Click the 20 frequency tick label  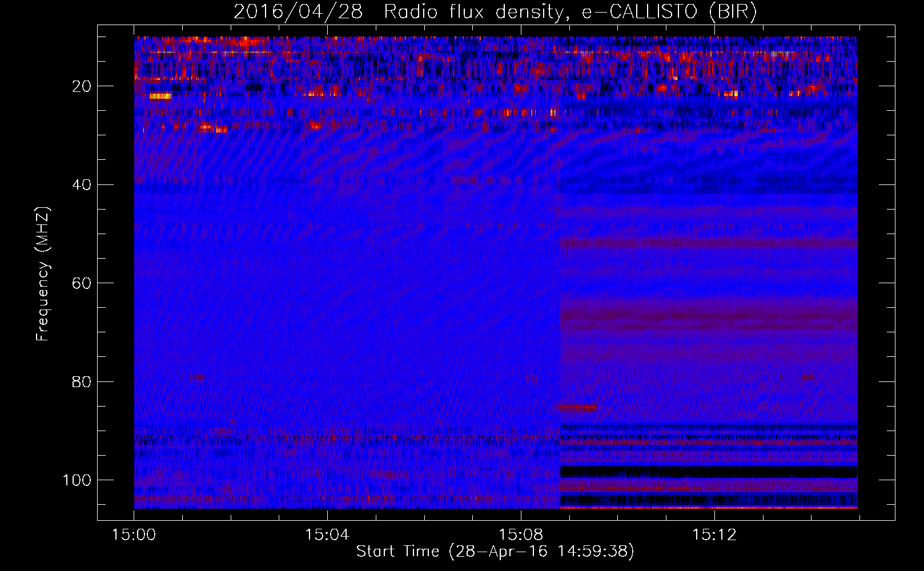[82, 86]
